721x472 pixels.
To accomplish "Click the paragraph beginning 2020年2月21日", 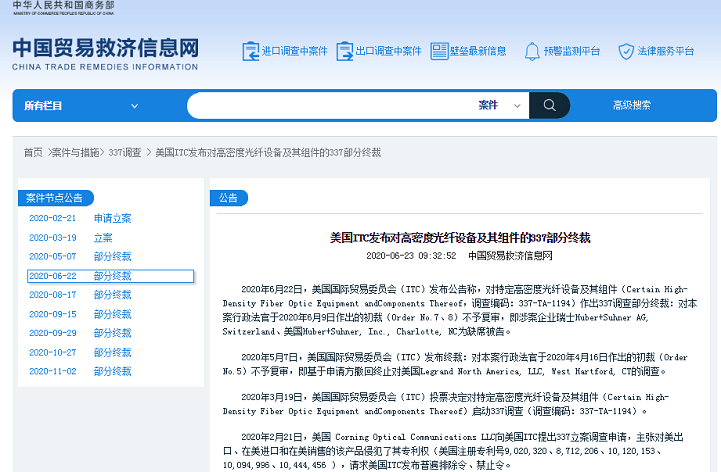I will (453, 451).
